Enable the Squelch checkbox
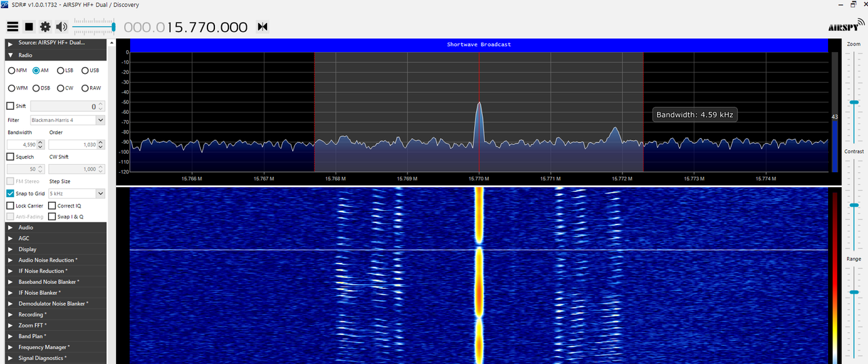 [x=10, y=157]
